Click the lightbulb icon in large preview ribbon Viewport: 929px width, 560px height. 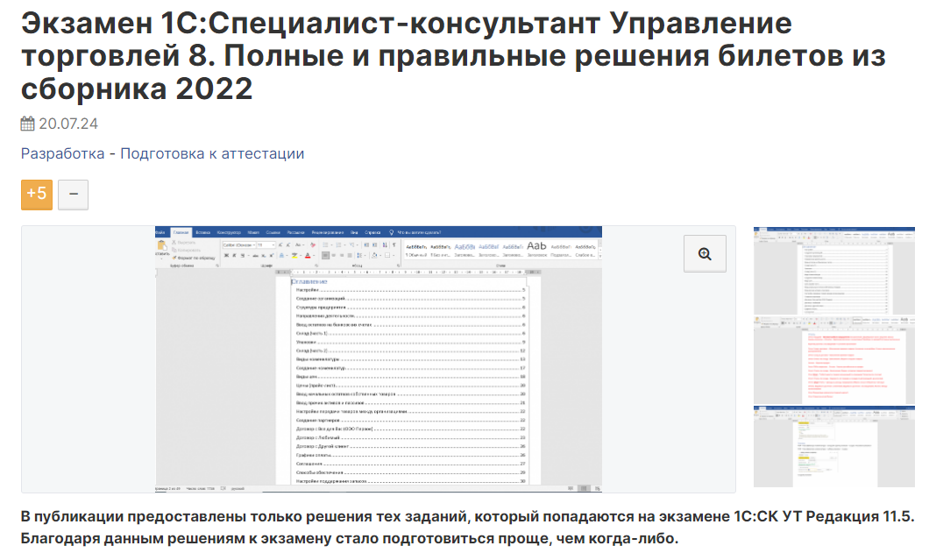coord(391,232)
